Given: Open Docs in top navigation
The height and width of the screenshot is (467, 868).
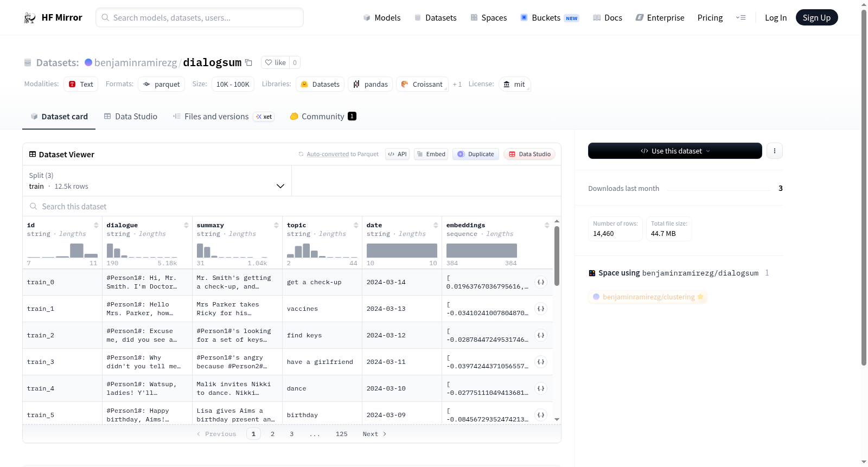Looking at the screenshot, I should pos(608,17).
